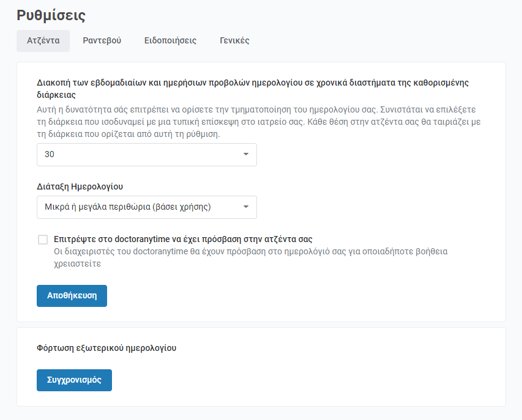Open the Ραντεβού tab
This screenshot has width=522, height=420.
pyautogui.click(x=102, y=40)
